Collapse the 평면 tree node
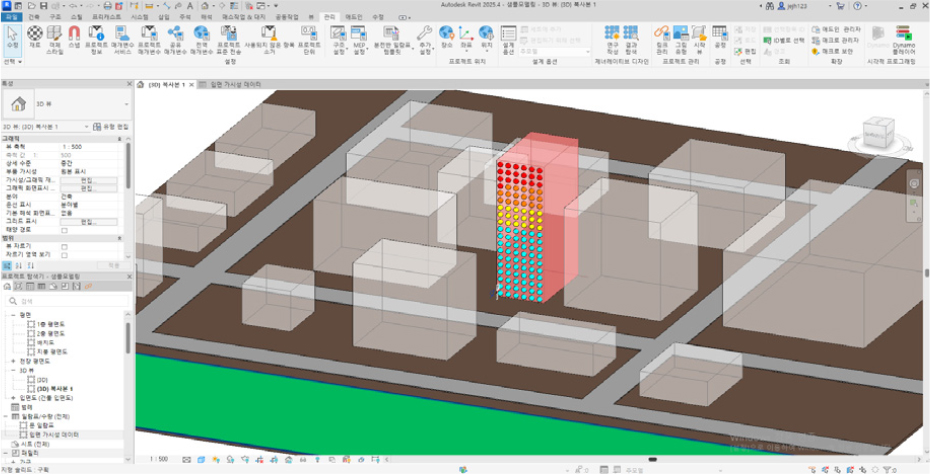 13,315
